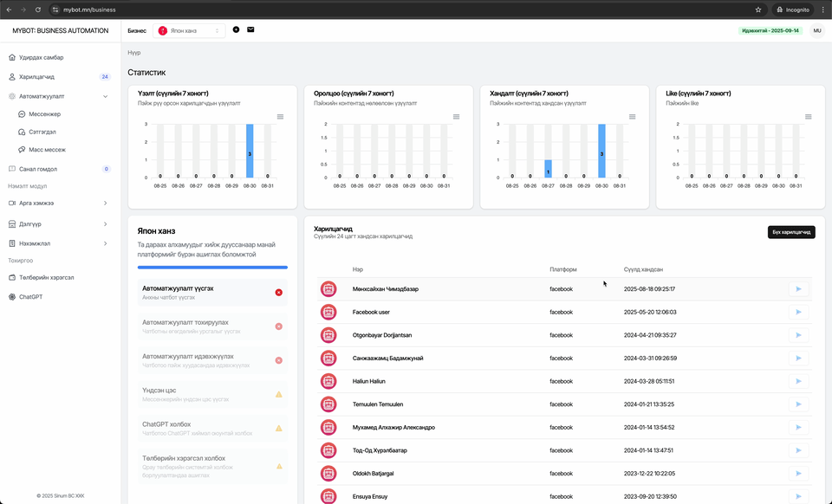This screenshot has height=504, width=832.
Task: Click the plus icon beside business selector
Action: [236, 30]
